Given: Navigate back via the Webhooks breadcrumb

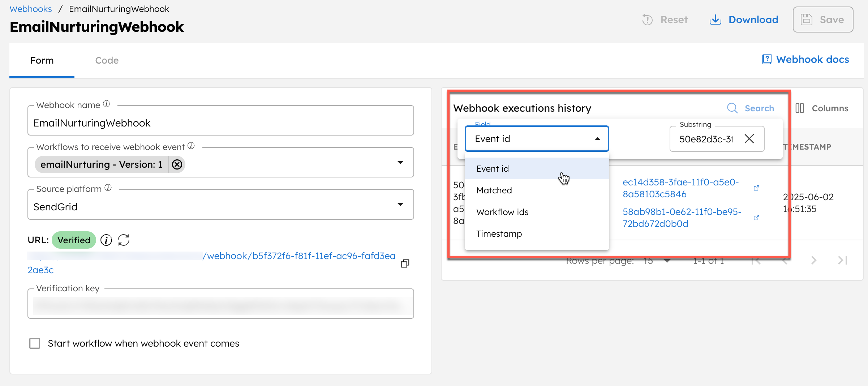Looking at the screenshot, I should pyautogui.click(x=30, y=9).
